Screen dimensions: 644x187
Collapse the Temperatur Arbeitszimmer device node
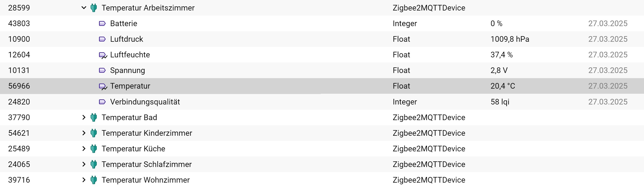[84, 8]
